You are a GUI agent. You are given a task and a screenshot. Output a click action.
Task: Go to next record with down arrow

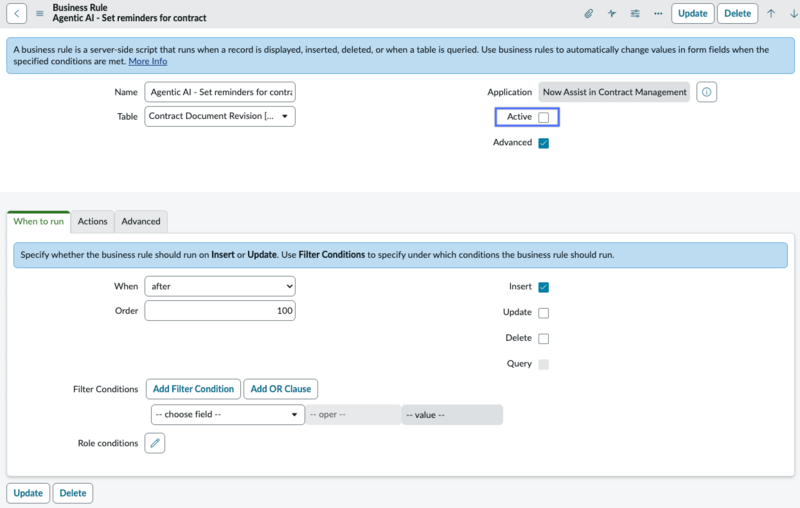(794, 14)
